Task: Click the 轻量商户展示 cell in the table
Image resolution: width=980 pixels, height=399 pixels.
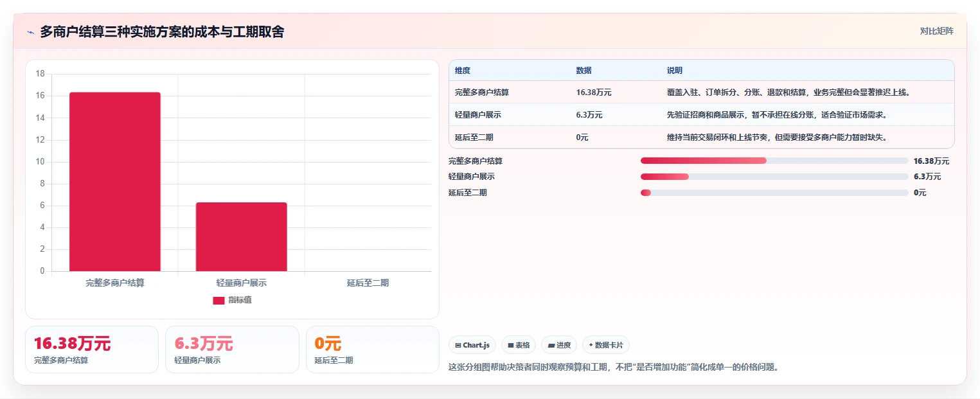Action: (x=478, y=115)
